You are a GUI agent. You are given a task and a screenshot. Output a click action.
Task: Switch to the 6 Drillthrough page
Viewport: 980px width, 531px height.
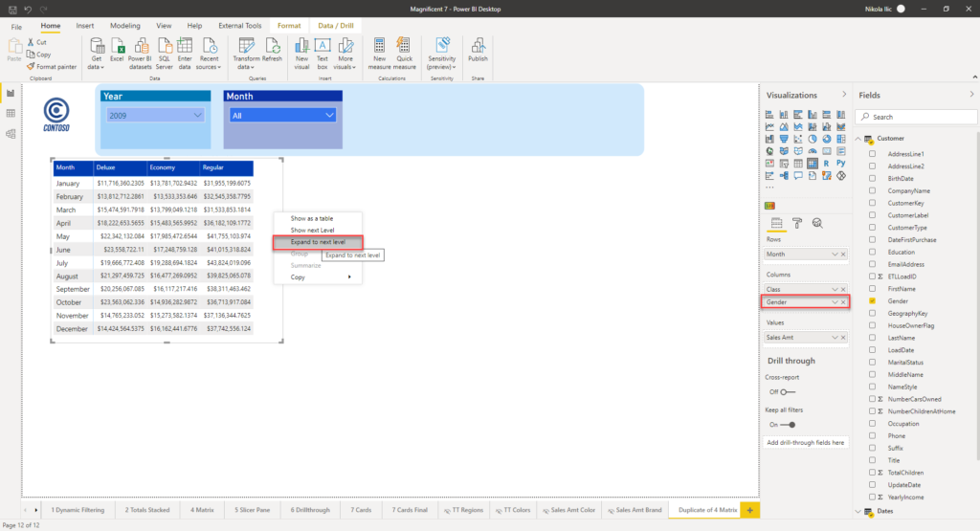[310, 510]
